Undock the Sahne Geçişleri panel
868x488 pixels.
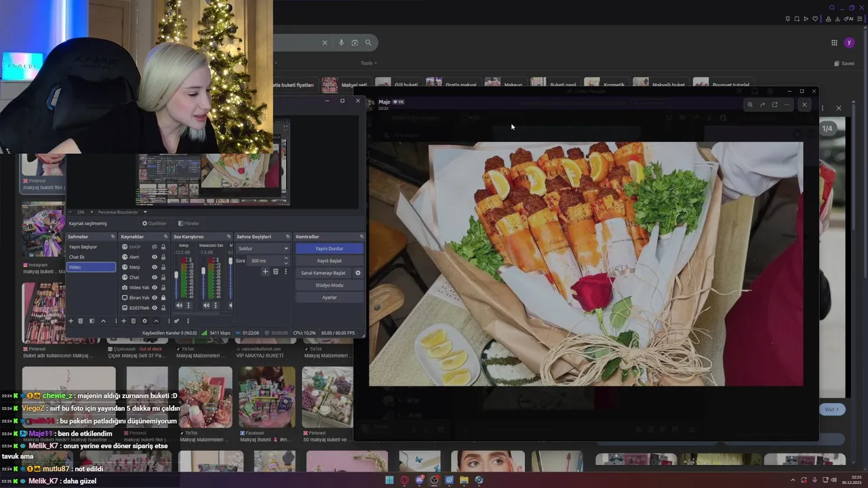click(288, 237)
